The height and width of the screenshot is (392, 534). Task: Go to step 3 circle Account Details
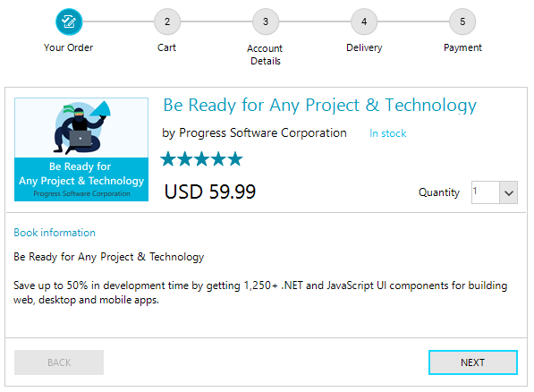pyautogui.click(x=266, y=21)
